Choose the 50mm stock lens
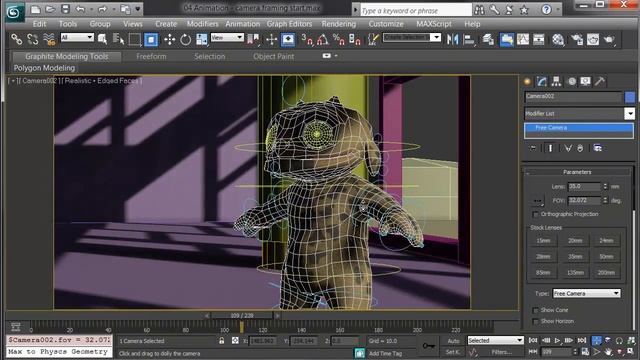This screenshot has height=360, width=640. click(x=606, y=257)
